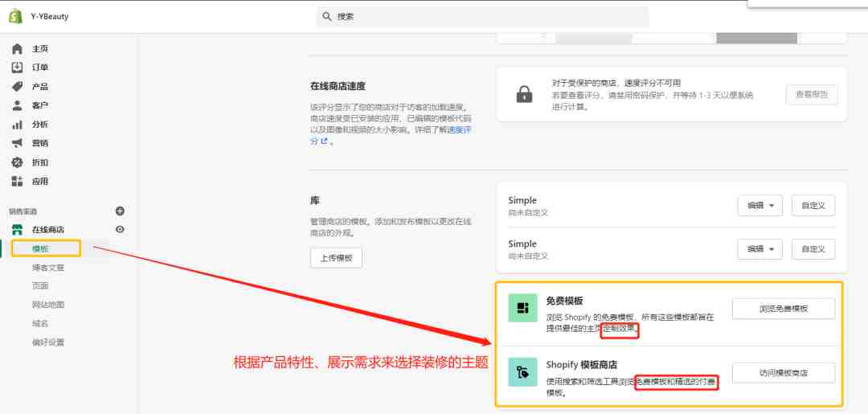Image resolution: width=868 pixels, height=414 pixels.
Task: Click the customer person icon beside 客户
Action: [x=17, y=105]
